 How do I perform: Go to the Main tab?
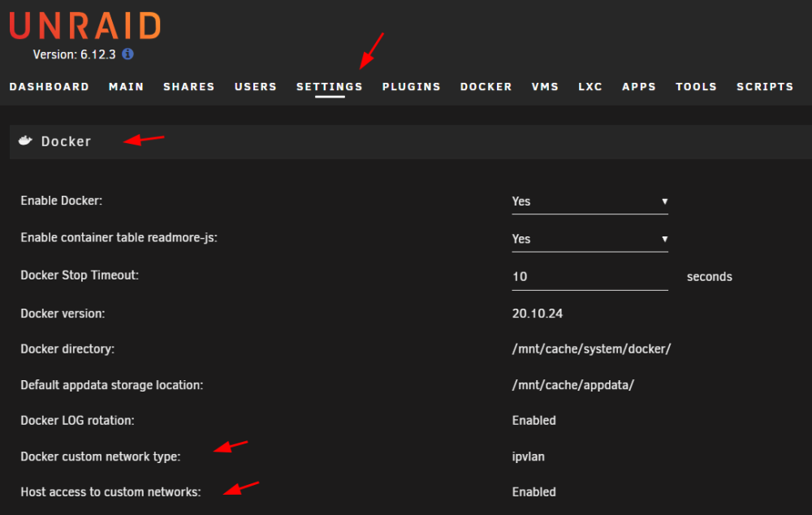[127, 87]
